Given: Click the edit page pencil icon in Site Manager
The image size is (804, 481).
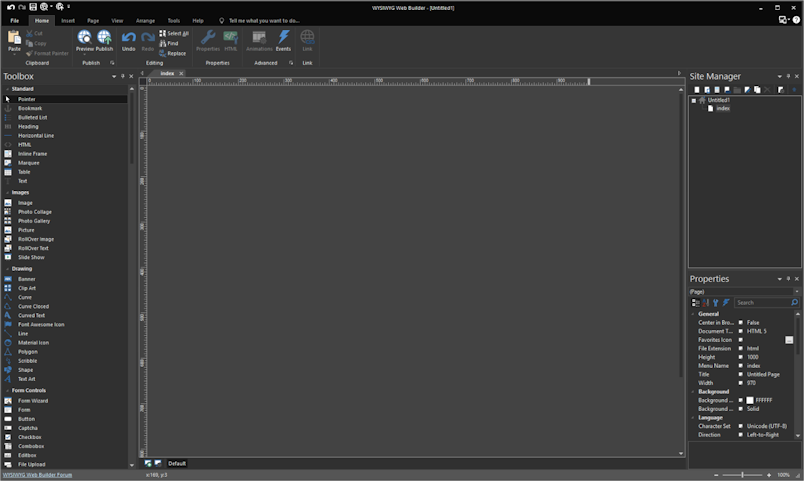Looking at the screenshot, I should tap(747, 90).
